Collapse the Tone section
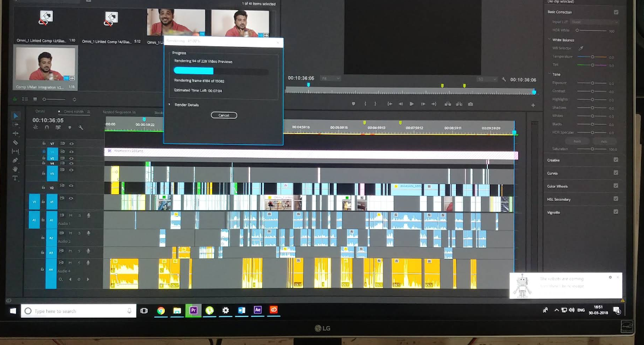 550,74
